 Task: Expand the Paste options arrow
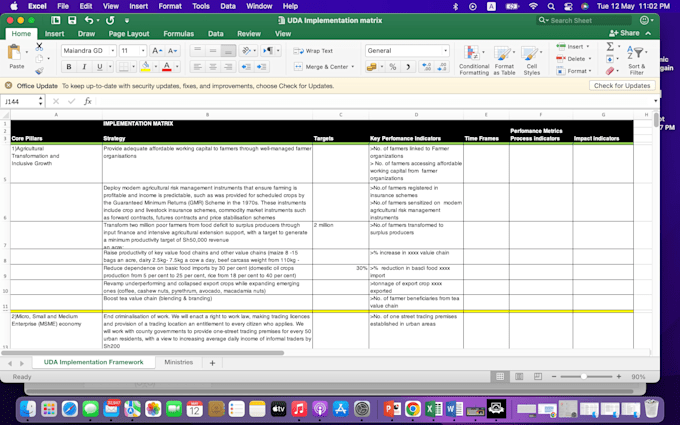26,52
